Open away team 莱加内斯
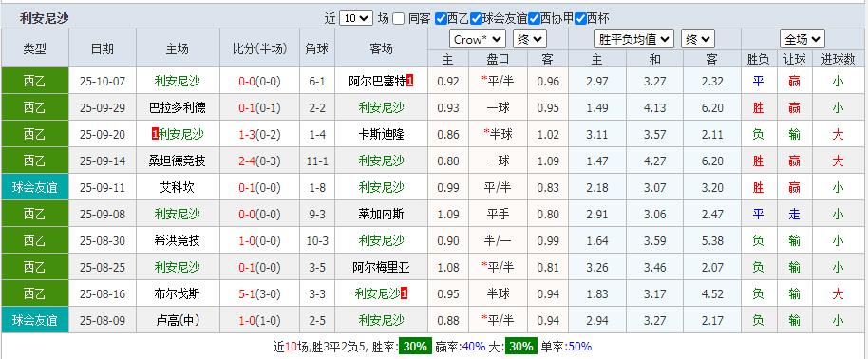868x359 pixels. point(381,214)
